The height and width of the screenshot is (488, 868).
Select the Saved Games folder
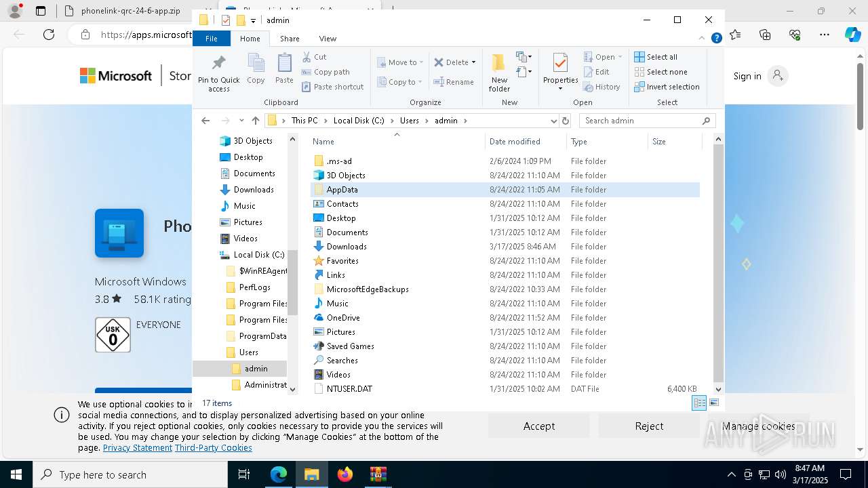click(350, 346)
